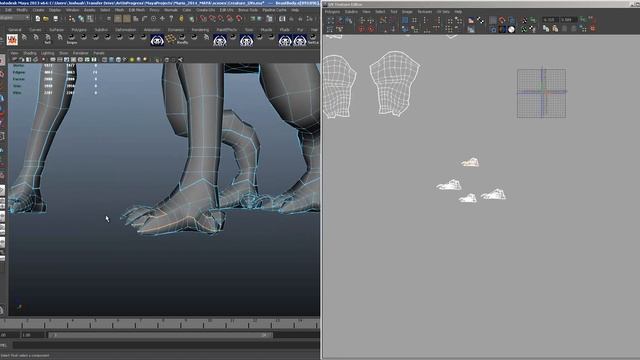Click the playback range slider bar

pyautogui.click(x=160, y=335)
